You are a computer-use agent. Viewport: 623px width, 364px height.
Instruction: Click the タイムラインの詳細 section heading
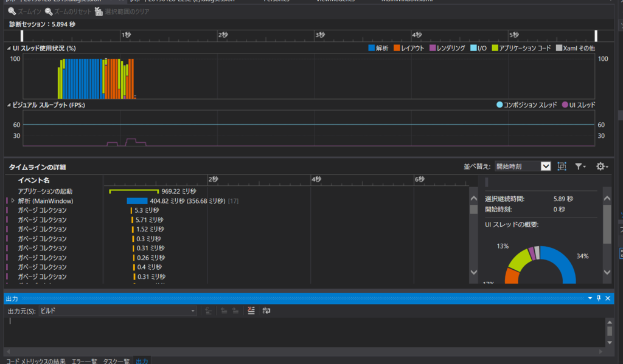pyautogui.click(x=37, y=167)
